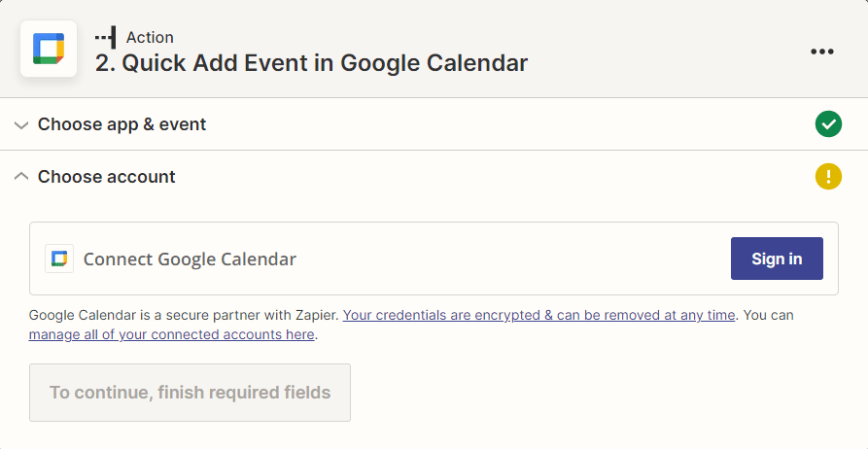
Task: Collapse the section using the up chevron
Action: coord(21,177)
